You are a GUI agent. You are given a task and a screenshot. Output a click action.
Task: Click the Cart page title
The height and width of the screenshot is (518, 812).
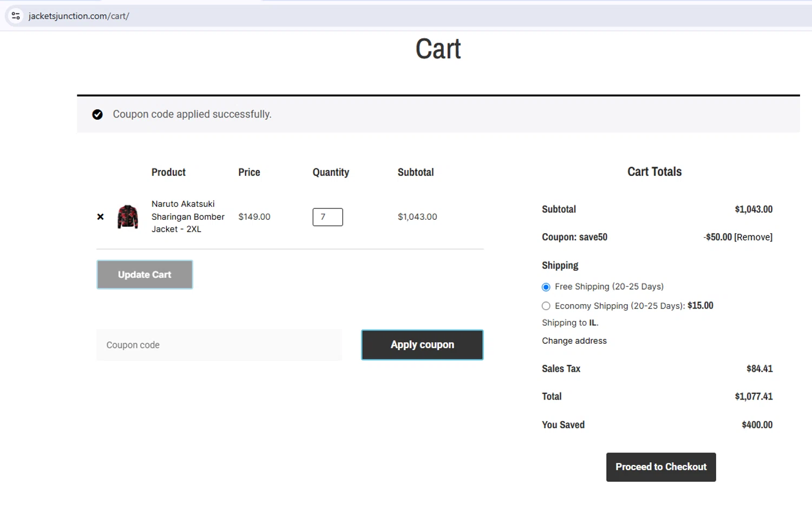(x=438, y=49)
